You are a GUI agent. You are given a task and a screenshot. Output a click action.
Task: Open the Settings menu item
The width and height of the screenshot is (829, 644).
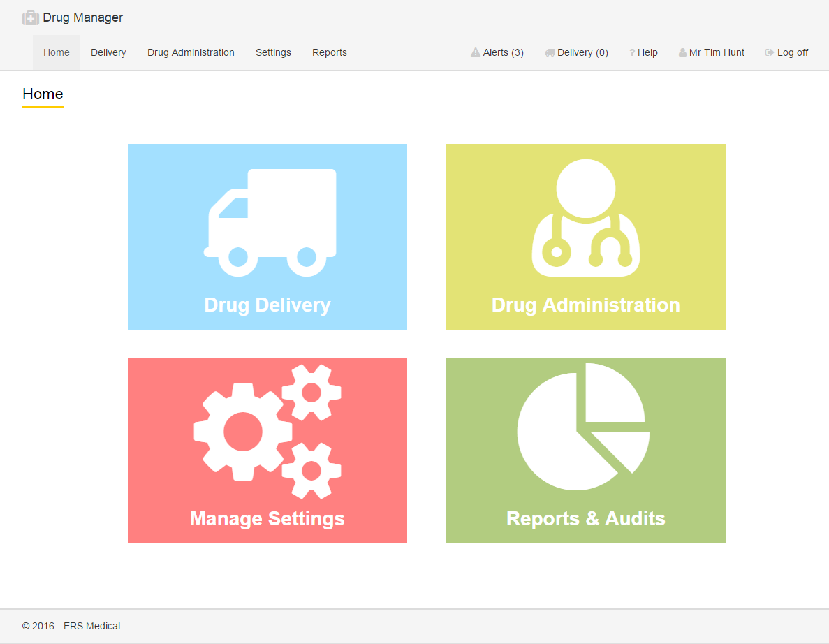click(273, 52)
